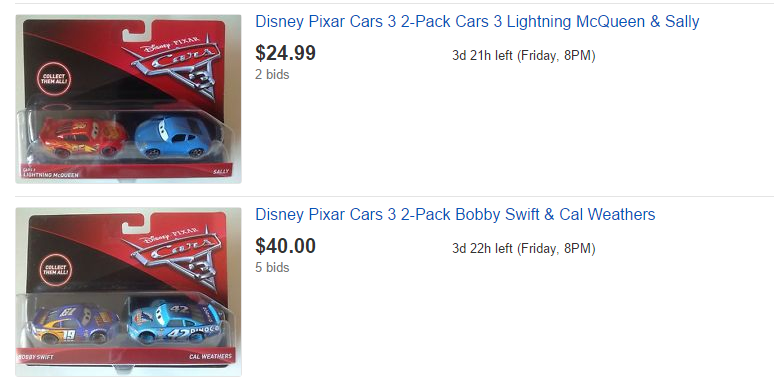Image resolution: width=774 pixels, height=384 pixels.
Task: Click 'Collect Them All' badge on second package
Action: pyautogui.click(x=55, y=270)
